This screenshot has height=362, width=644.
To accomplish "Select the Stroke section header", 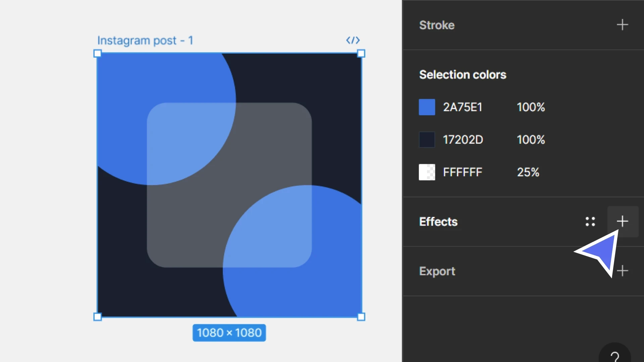I will coord(437,25).
